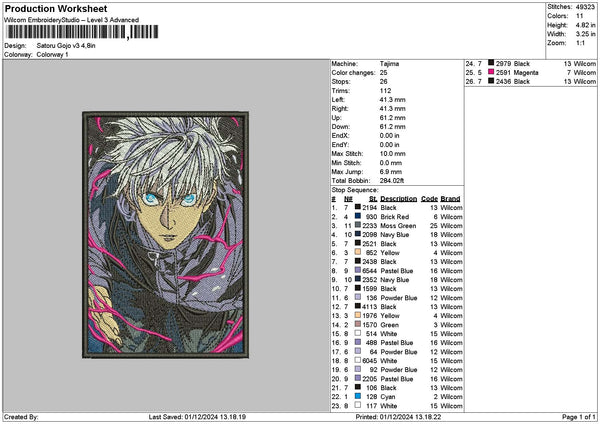600x424 pixels.
Task: Click the Max Stitch value 10.0 mm
Action: pyautogui.click(x=392, y=154)
